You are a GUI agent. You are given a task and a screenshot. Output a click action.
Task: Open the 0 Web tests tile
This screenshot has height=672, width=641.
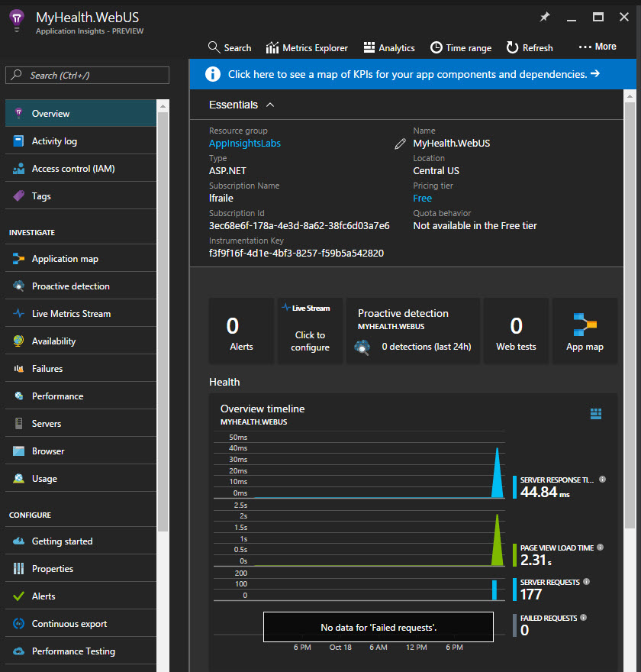point(516,331)
